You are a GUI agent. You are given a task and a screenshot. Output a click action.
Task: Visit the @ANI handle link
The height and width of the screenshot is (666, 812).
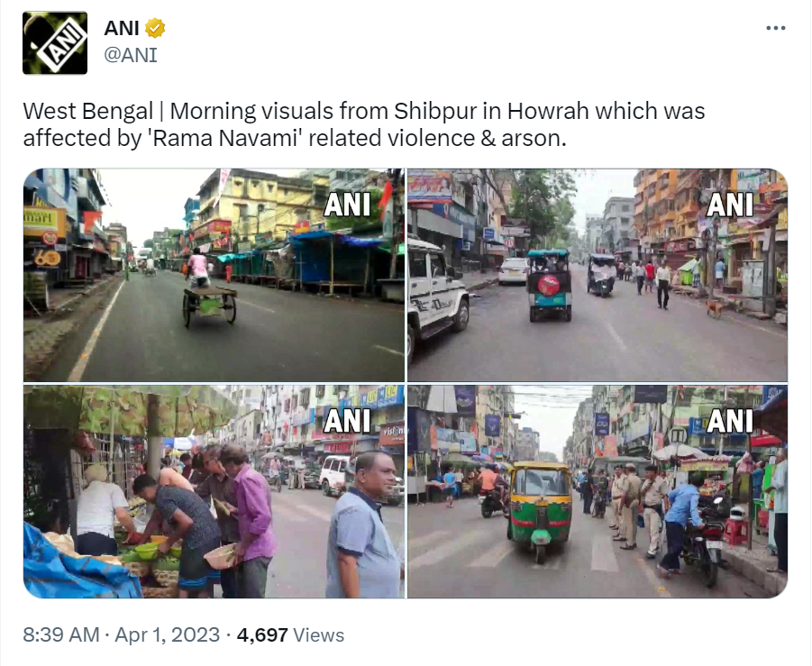pos(131,55)
